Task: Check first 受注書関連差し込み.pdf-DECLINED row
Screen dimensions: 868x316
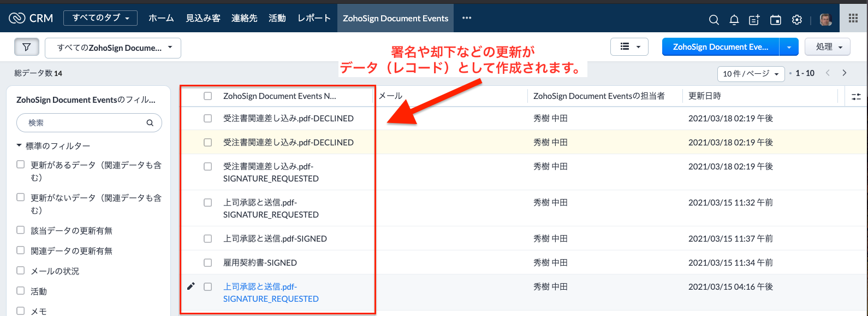Action: point(207,118)
